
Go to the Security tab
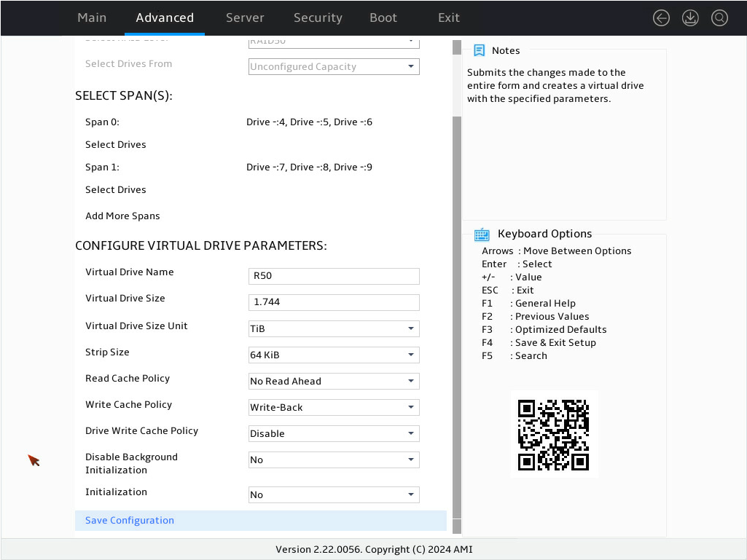pyautogui.click(x=318, y=17)
